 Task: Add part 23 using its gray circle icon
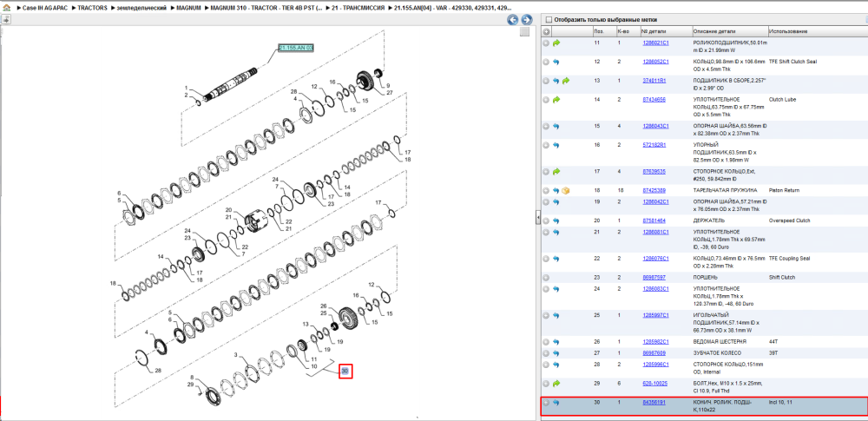[x=546, y=277]
